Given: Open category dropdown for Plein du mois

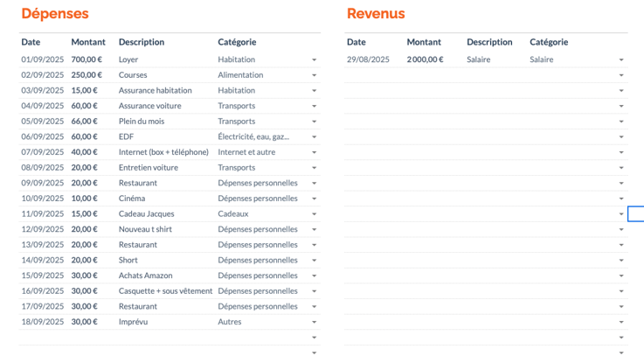Looking at the screenshot, I should [x=315, y=122].
